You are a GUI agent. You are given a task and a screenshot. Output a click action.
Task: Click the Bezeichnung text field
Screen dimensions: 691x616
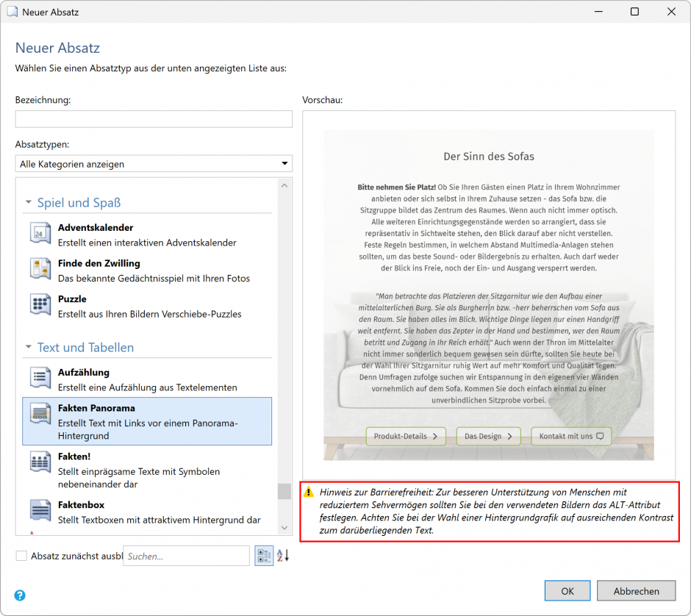[154, 119]
